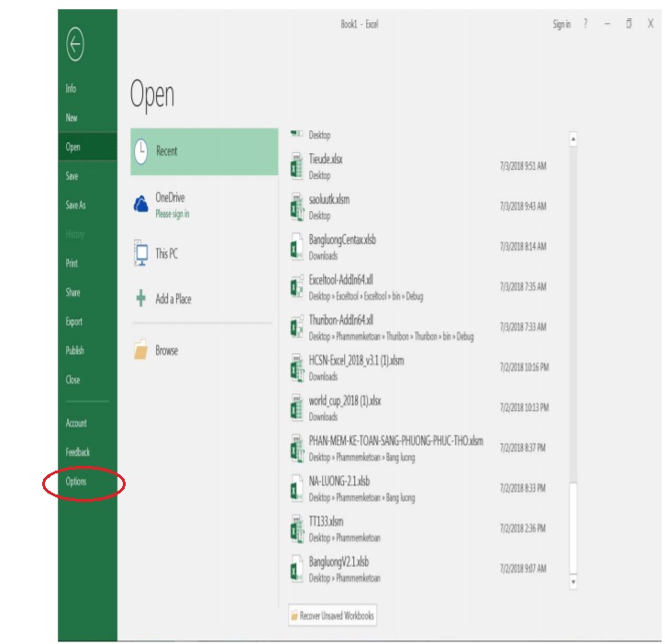Click the BangluongCentax.xlsb file icon

296,247
